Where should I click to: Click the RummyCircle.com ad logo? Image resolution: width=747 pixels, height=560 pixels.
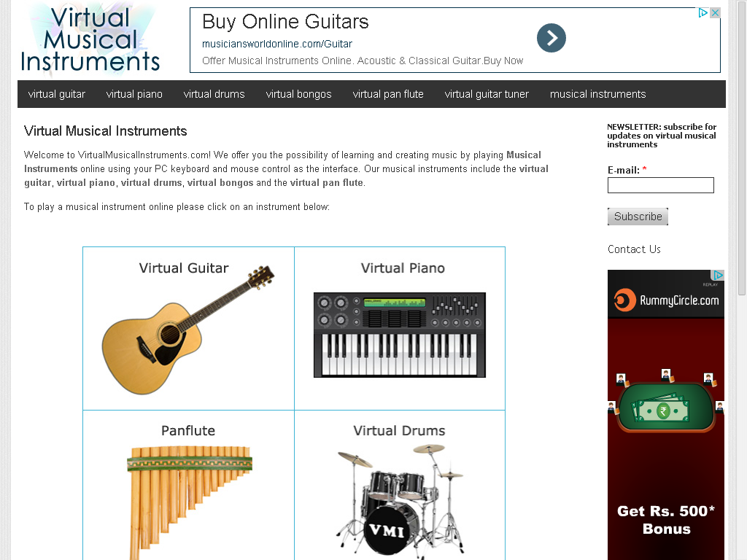665,300
